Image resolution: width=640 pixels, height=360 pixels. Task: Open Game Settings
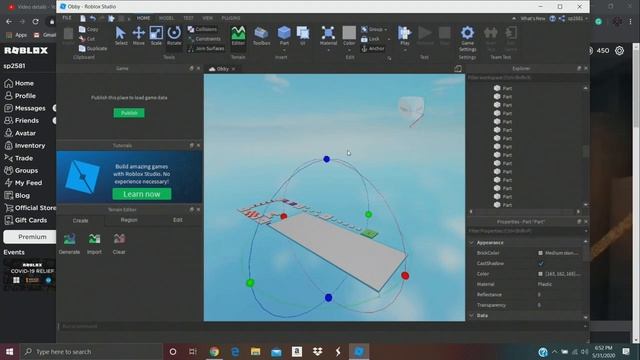click(x=467, y=38)
